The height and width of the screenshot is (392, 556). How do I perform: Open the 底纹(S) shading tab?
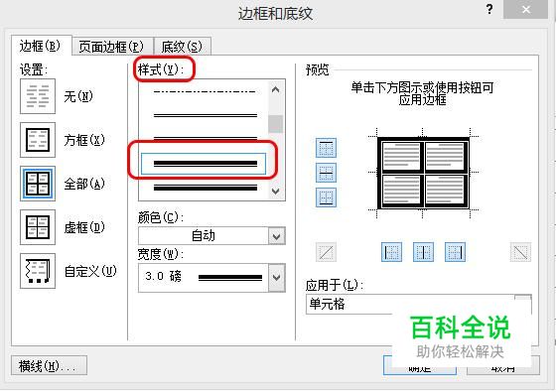tap(183, 47)
